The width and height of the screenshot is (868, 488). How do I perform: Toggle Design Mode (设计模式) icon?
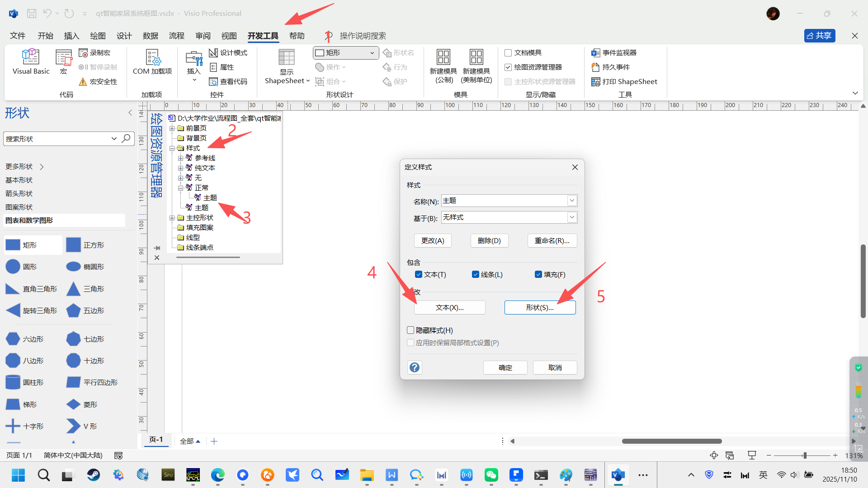[x=213, y=53]
